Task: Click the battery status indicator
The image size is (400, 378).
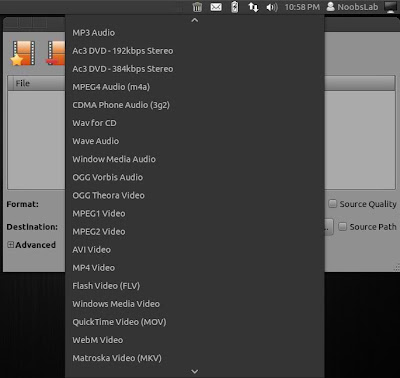Action: coord(235,7)
